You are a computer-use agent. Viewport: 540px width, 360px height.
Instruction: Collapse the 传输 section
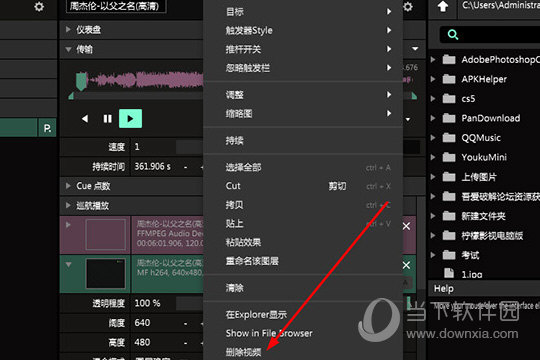68,49
